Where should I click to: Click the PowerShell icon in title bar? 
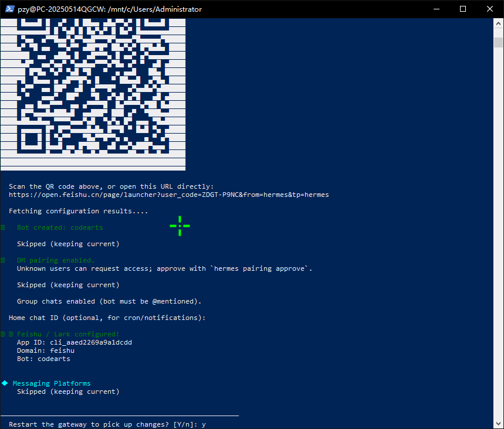[9, 9]
